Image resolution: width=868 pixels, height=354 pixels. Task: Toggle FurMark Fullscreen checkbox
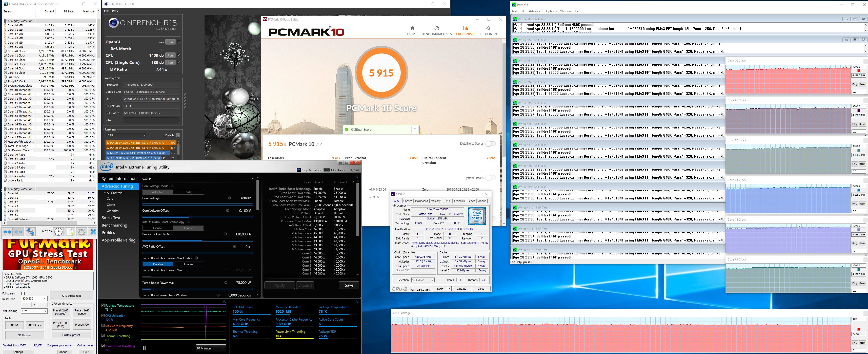(23, 293)
